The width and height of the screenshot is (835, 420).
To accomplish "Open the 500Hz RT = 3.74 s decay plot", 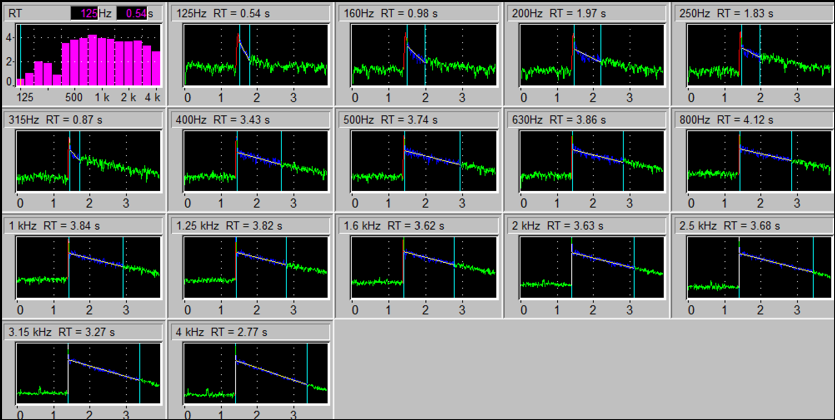I will [x=424, y=161].
